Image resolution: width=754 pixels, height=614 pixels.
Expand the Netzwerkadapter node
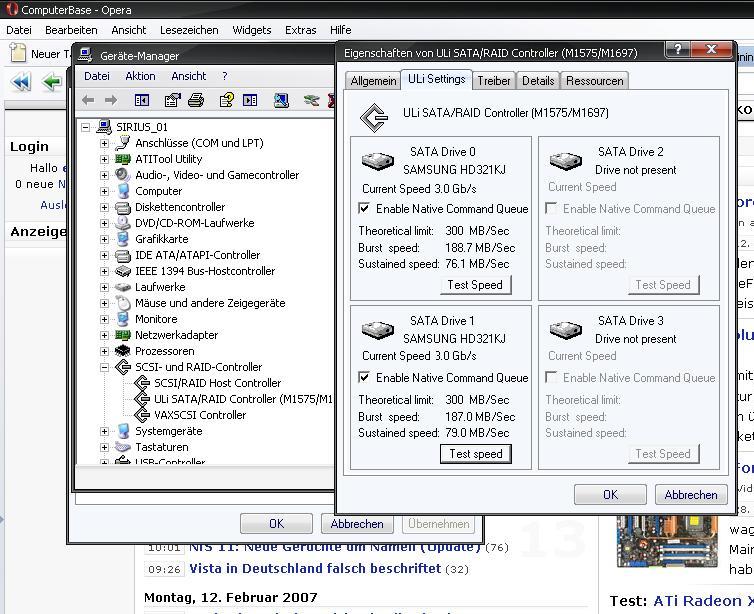[x=104, y=335]
